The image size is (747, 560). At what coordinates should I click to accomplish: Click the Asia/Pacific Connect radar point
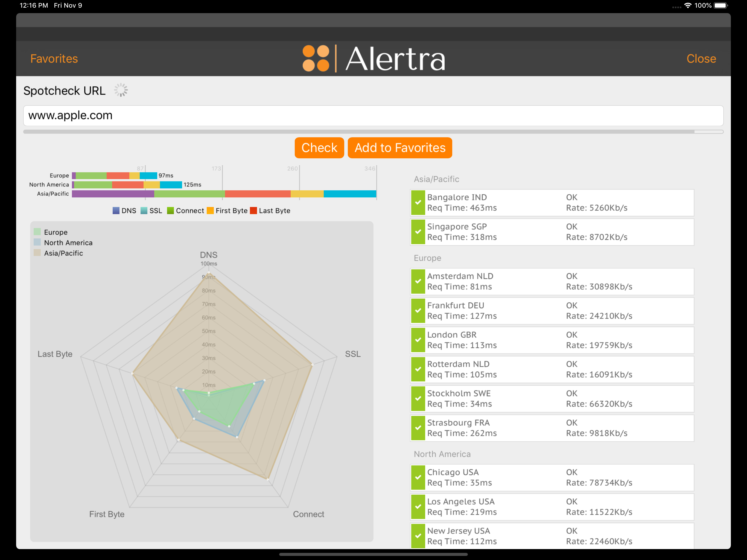point(268,479)
